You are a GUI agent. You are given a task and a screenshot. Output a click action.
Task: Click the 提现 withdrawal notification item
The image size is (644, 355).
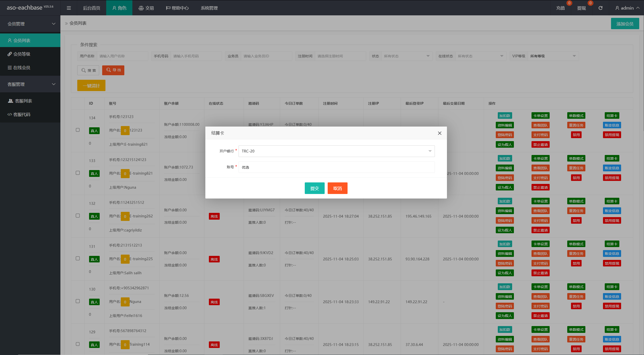(x=582, y=8)
